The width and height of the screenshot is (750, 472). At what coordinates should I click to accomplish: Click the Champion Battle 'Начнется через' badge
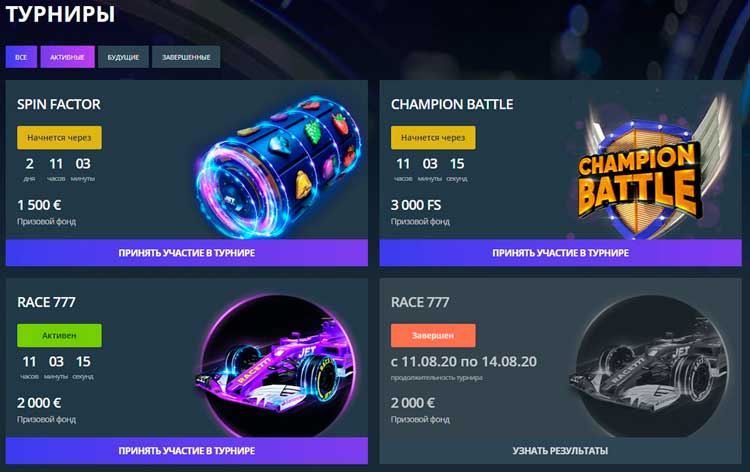433,138
